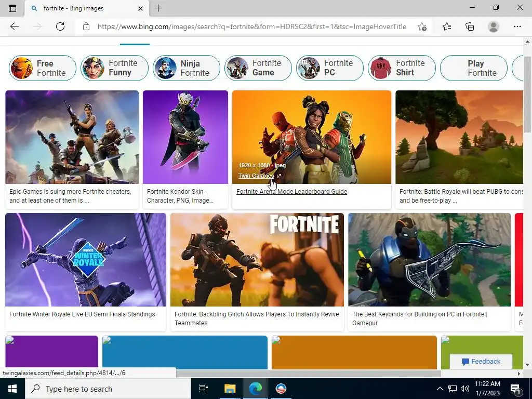Click the horizontal scrollbar right arrow
The width and height of the screenshot is (532, 399).
click(x=519, y=374)
